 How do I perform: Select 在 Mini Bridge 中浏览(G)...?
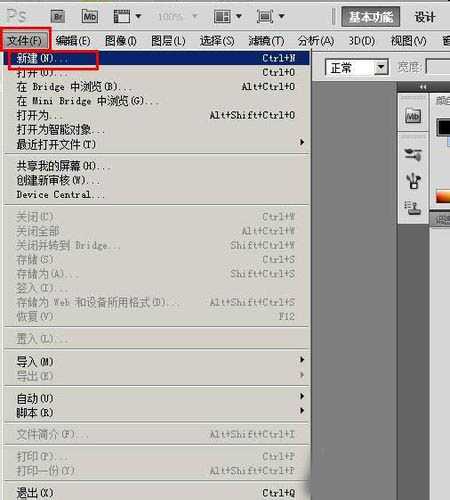coord(156,101)
